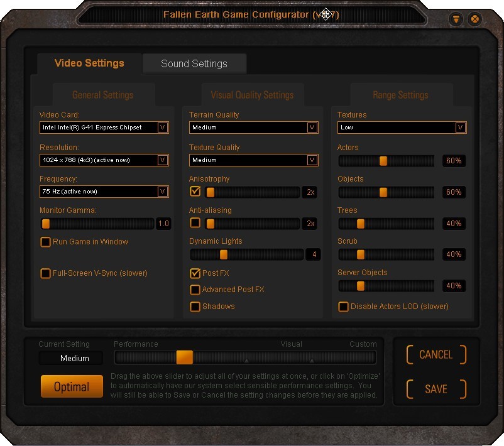Viewport: 504px width, 446px height.
Task: Click the Scrub 40% value box
Action: [454, 254]
